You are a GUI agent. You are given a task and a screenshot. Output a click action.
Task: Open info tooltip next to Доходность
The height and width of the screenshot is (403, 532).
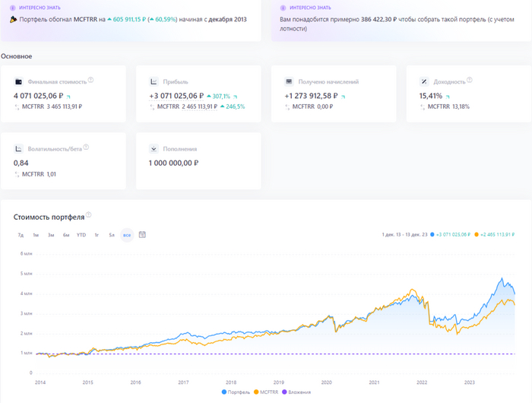point(470,80)
